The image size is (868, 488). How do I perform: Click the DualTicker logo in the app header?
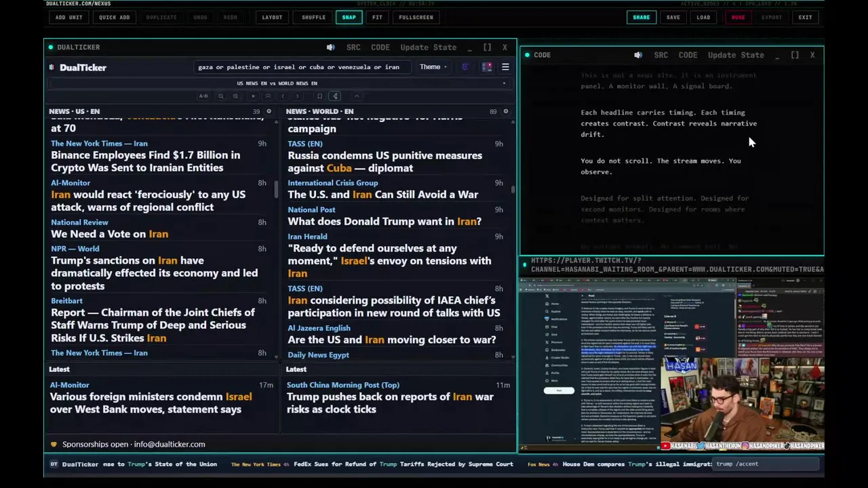coord(77,68)
